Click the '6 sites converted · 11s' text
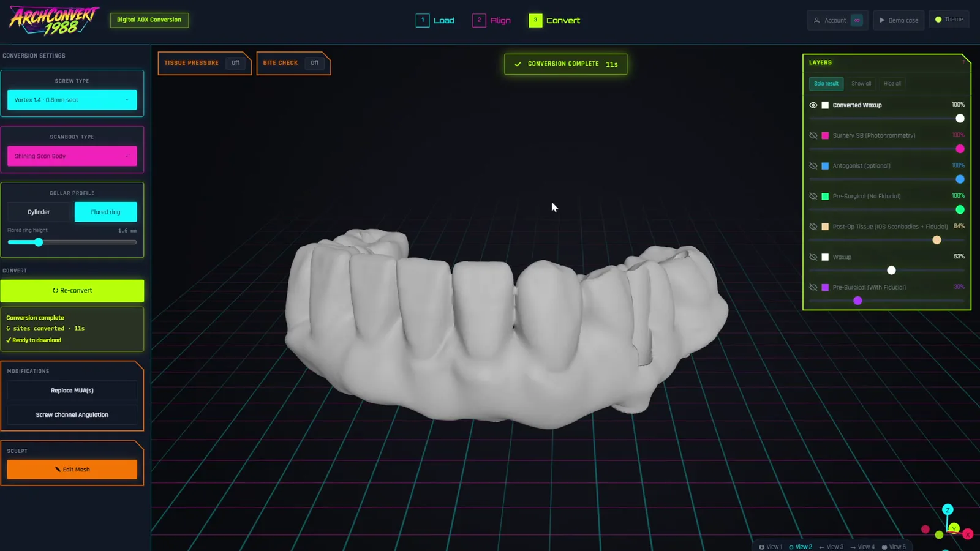This screenshot has width=980, height=551. click(x=45, y=329)
